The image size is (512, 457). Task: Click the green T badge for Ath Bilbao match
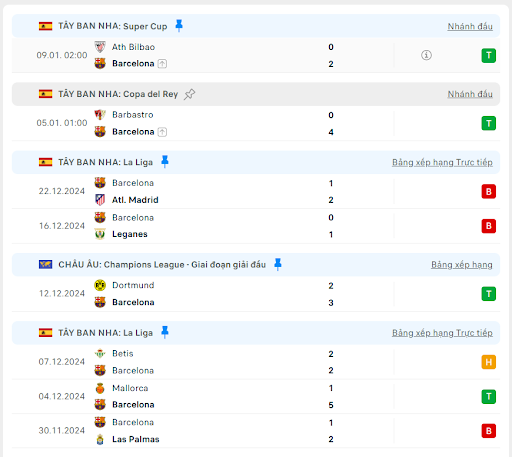pyautogui.click(x=488, y=55)
